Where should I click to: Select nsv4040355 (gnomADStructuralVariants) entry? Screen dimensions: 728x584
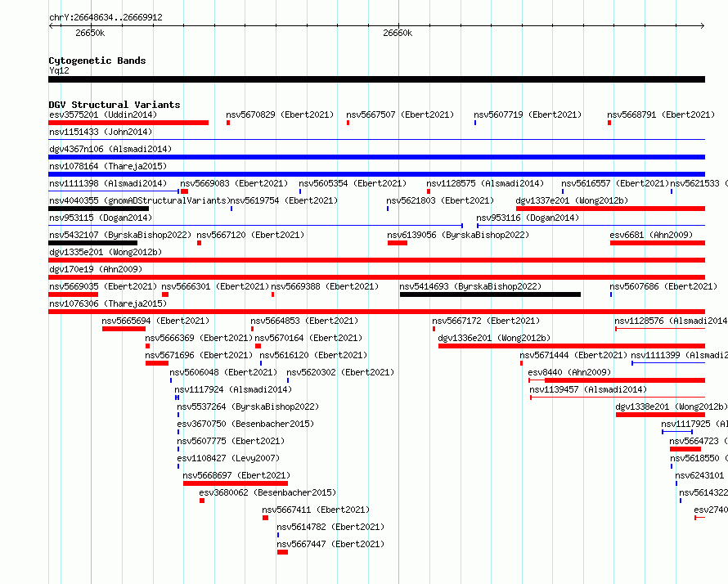coord(140,200)
